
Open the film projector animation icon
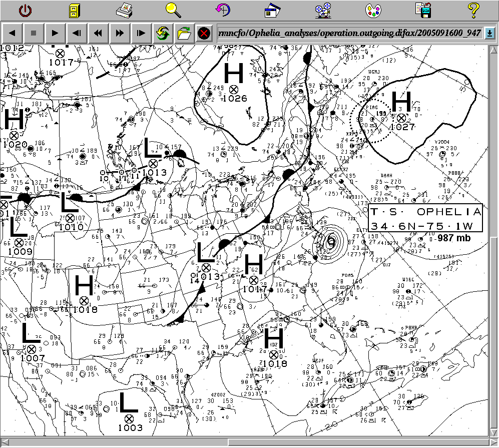point(323,10)
